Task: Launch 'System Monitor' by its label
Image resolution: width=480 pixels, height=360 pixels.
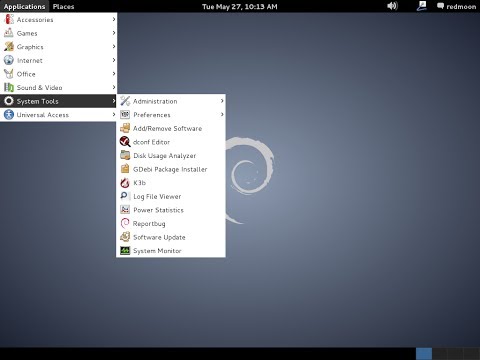Action: (157, 251)
